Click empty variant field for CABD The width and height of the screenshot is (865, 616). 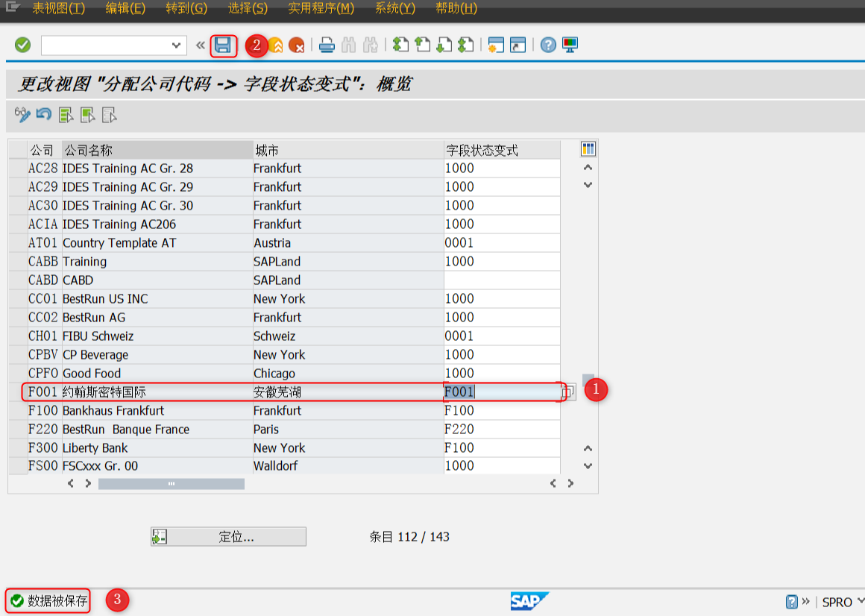(x=502, y=280)
